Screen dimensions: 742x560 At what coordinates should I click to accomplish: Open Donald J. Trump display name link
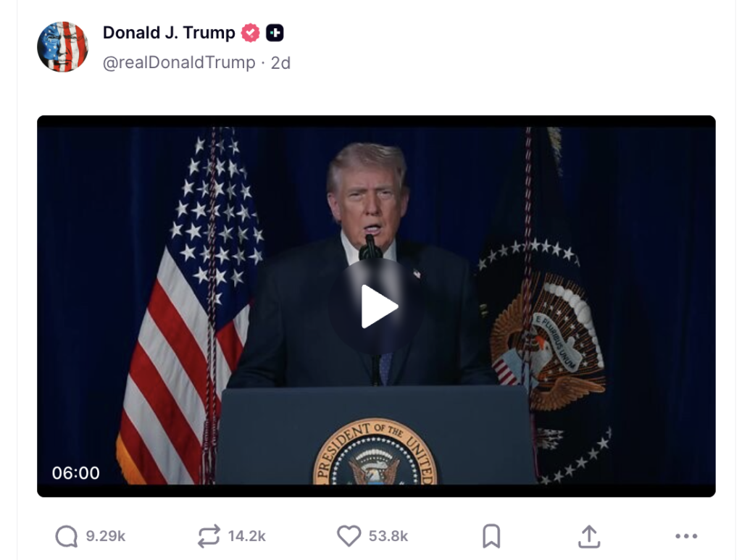[x=169, y=33]
